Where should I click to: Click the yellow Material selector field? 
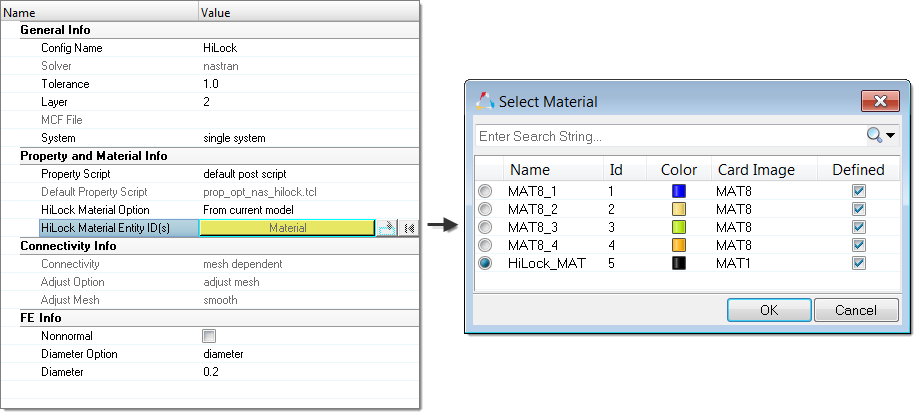(x=287, y=228)
